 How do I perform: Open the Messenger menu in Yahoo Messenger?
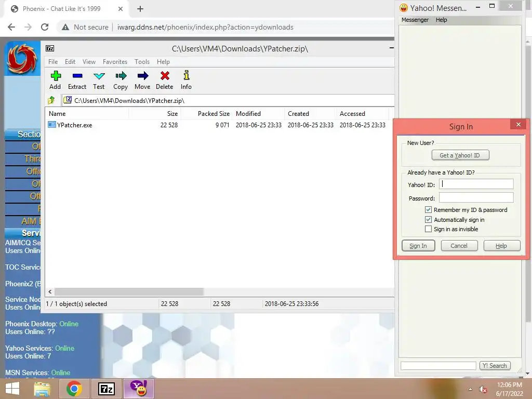[415, 20]
